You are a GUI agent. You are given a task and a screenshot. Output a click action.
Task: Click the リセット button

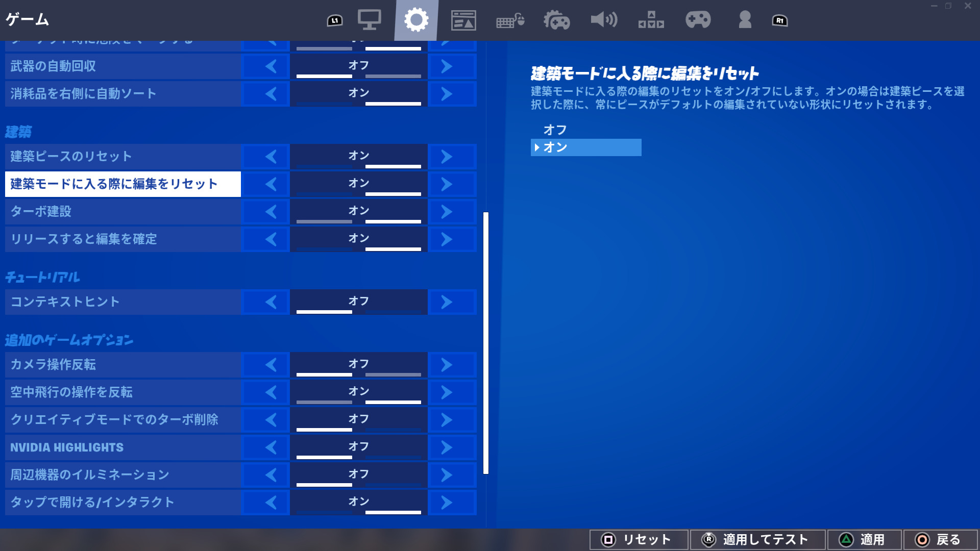[x=639, y=540]
